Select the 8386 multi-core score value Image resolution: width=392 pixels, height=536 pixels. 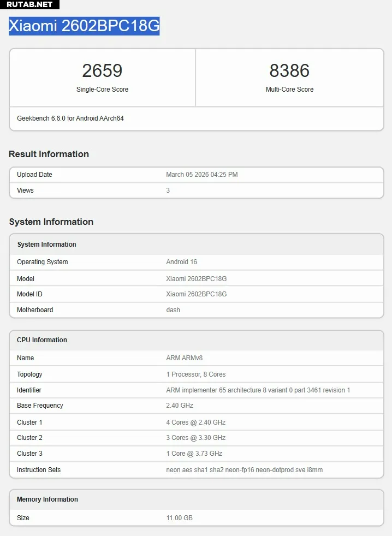coord(289,70)
